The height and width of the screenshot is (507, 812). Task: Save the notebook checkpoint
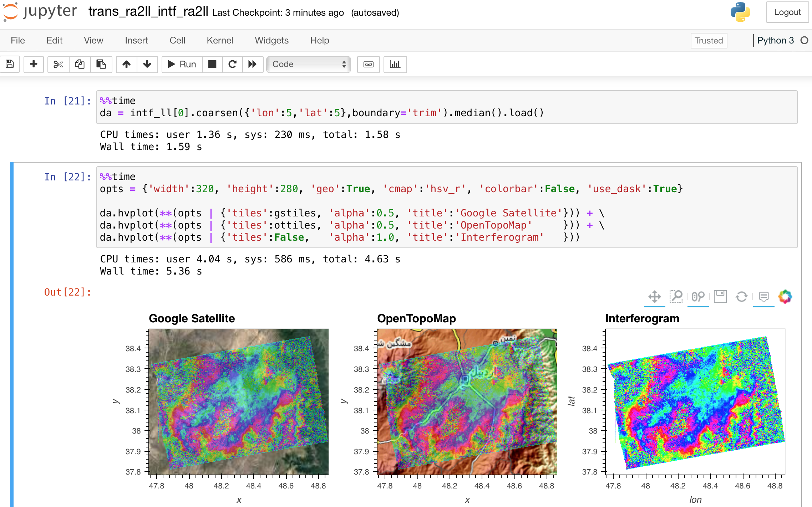(10, 65)
